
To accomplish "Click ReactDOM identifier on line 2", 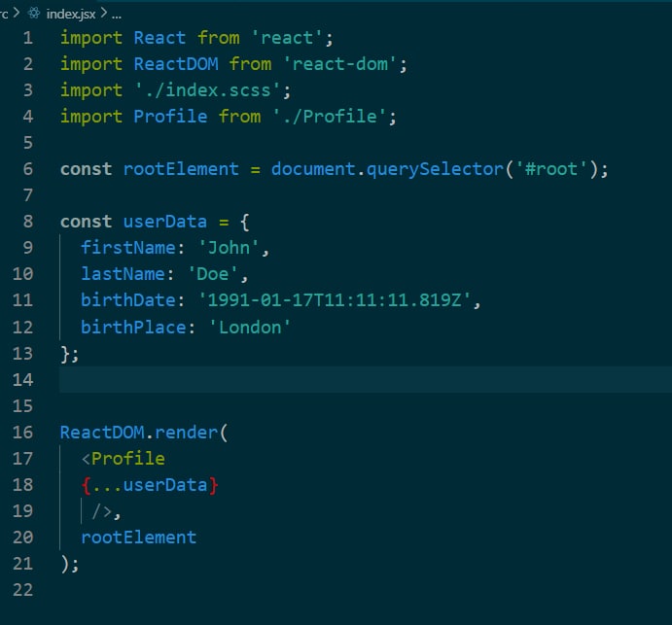I will pos(176,64).
